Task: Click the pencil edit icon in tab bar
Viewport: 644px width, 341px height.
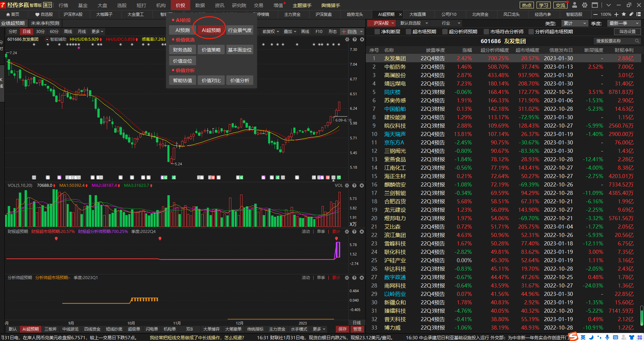Action: click(x=631, y=14)
